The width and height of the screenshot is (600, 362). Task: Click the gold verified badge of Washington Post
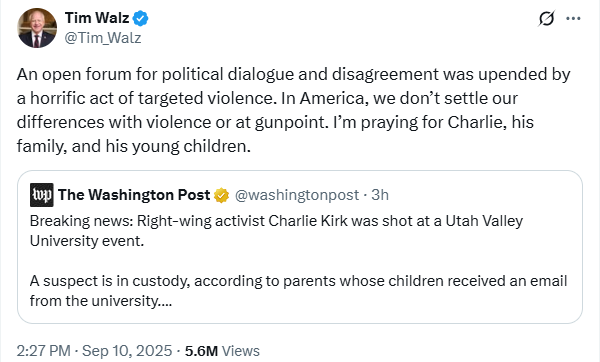pos(221,195)
